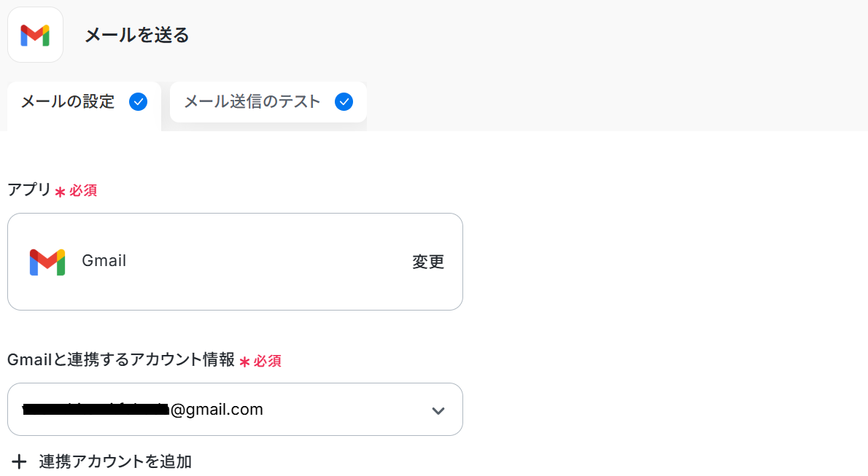Open the メール送信のテスト tab
This screenshot has height=476, width=868.
coord(252,102)
